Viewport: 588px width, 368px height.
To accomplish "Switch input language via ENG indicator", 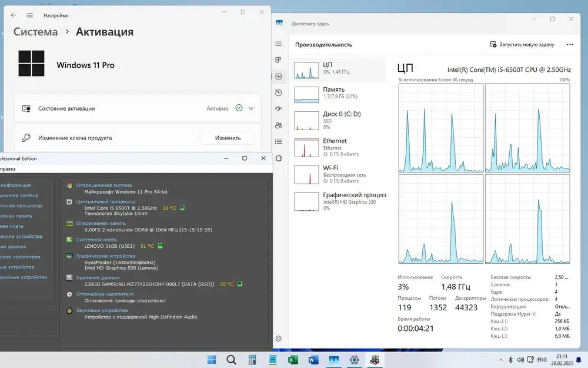I will point(542,360).
